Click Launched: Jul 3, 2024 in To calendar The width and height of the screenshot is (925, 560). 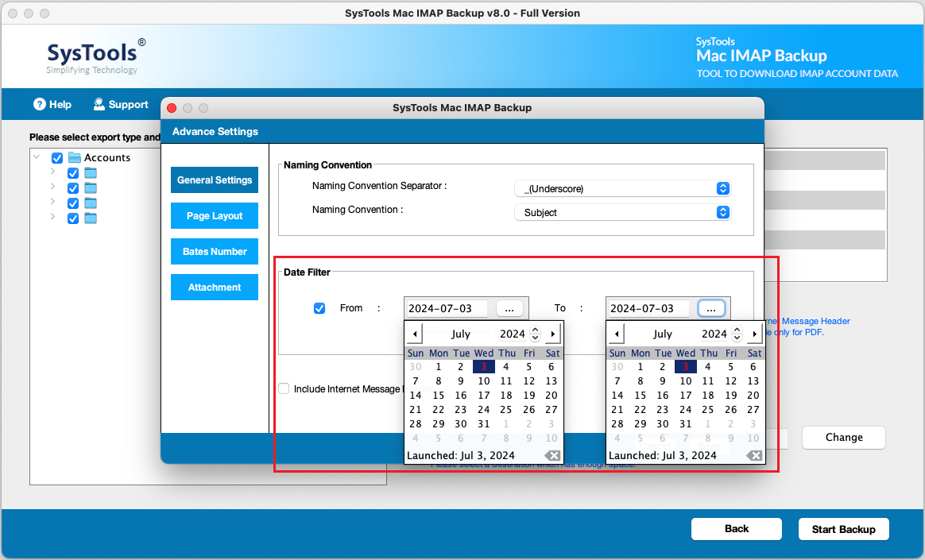pos(663,455)
